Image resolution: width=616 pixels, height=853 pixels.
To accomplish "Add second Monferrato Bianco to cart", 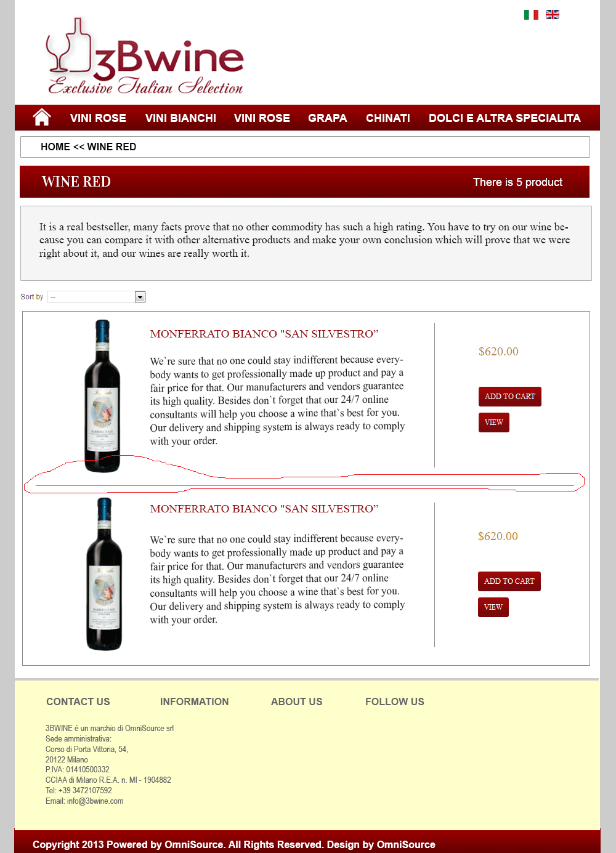I will point(509,581).
